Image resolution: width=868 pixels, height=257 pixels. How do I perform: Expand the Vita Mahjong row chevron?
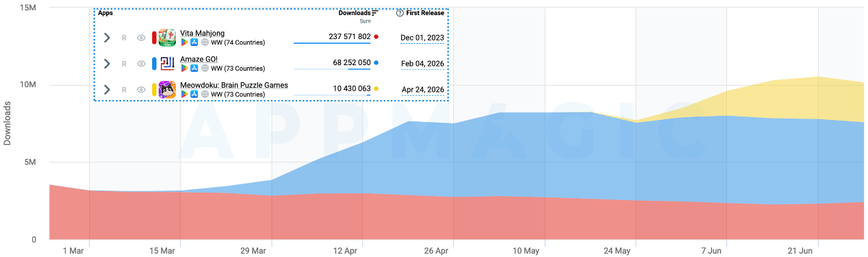click(x=107, y=38)
